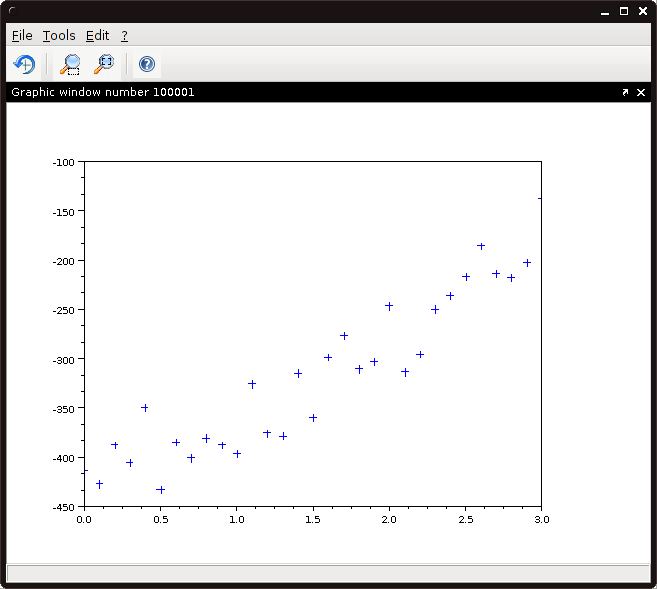Screen dimensions: 657x589
Task: Click the 'Graphic window number 100001' title bar
Action: coord(300,92)
